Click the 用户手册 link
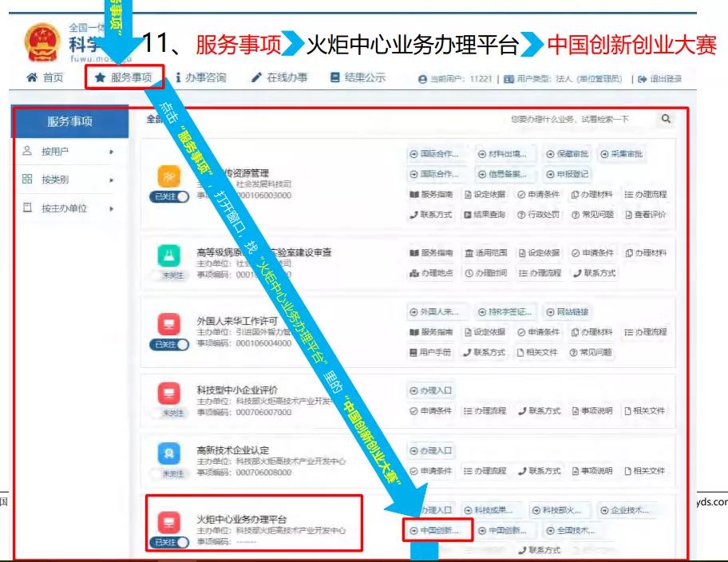The height and width of the screenshot is (562, 728). [x=430, y=353]
